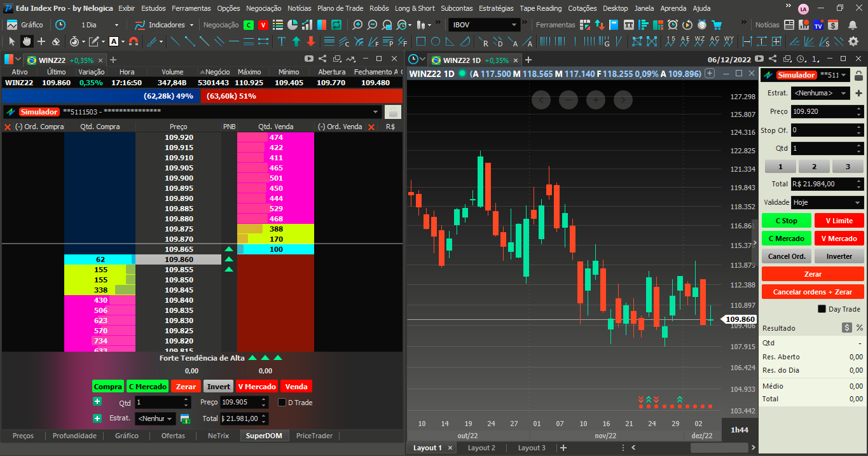Toggle the magnet snap tool

(x=134, y=41)
